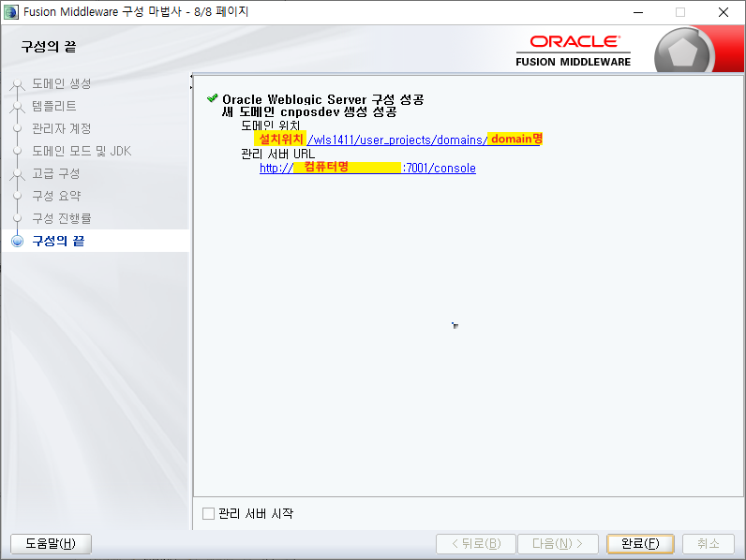Open the domain location path link
746x560 pixels.
coord(398,140)
